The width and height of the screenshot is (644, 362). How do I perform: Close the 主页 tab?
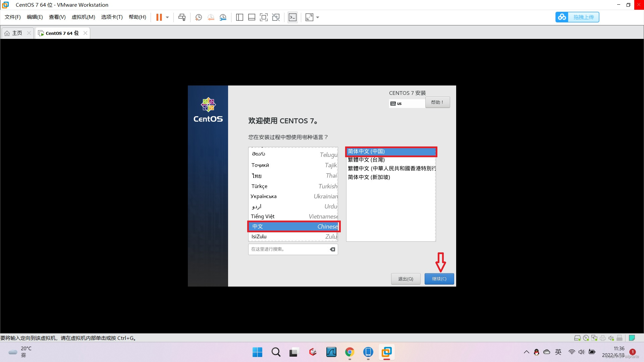29,33
